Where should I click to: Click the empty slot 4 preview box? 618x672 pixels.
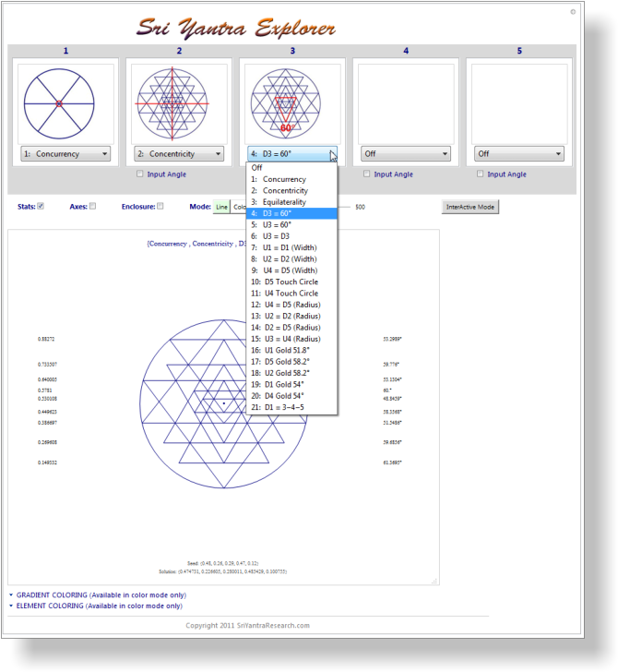[406, 103]
